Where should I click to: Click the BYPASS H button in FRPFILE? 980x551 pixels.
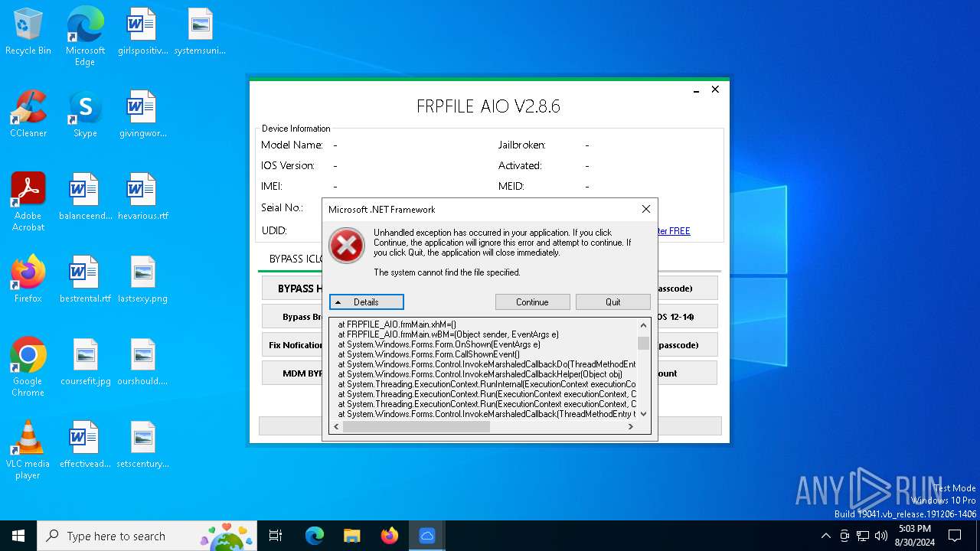coord(292,289)
